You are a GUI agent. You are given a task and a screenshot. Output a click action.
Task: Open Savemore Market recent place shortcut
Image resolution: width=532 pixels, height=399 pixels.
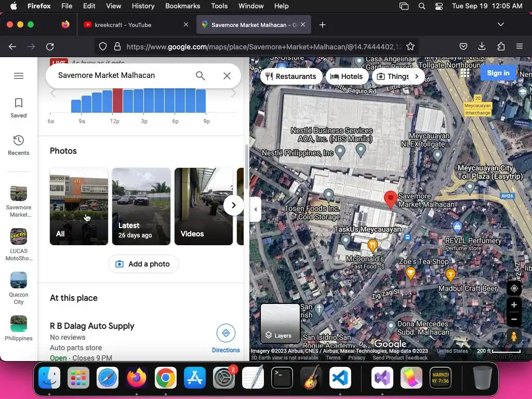coord(19,202)
